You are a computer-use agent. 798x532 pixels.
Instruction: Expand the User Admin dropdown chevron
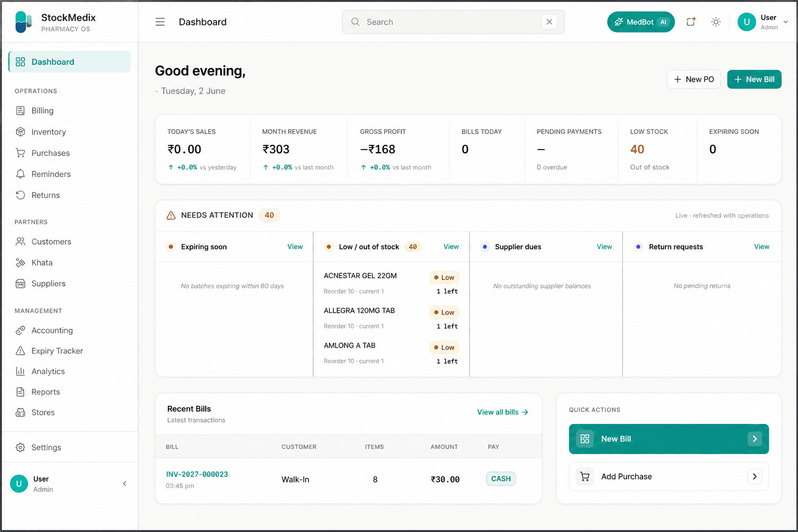click(x=786, y=22)
